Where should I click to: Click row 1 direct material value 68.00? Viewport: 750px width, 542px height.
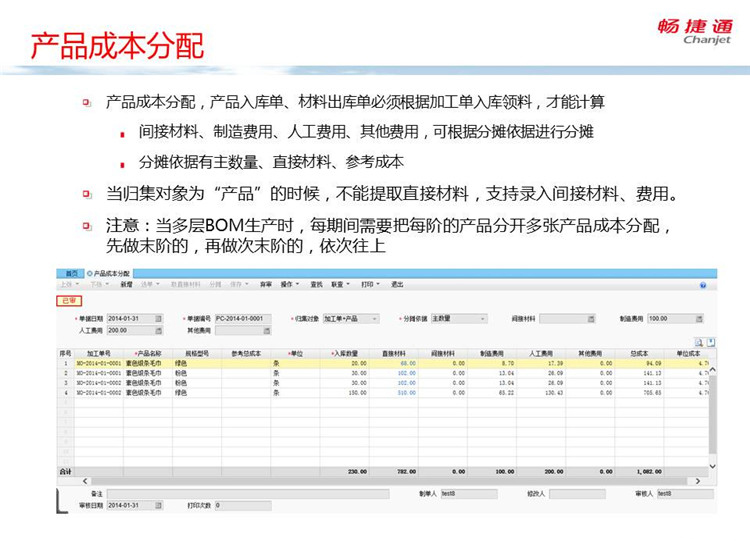click(x=408, y=364)
